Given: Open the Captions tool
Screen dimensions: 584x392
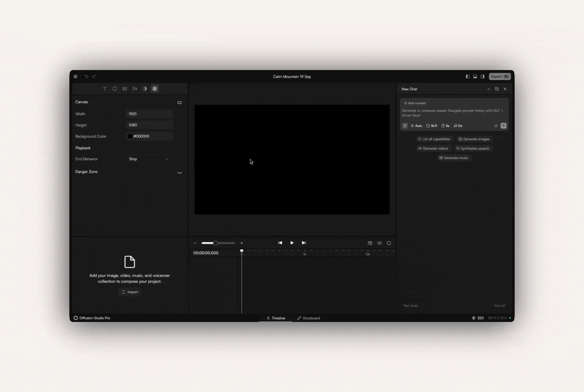Looking at the screenshot, I should point(125,89).
